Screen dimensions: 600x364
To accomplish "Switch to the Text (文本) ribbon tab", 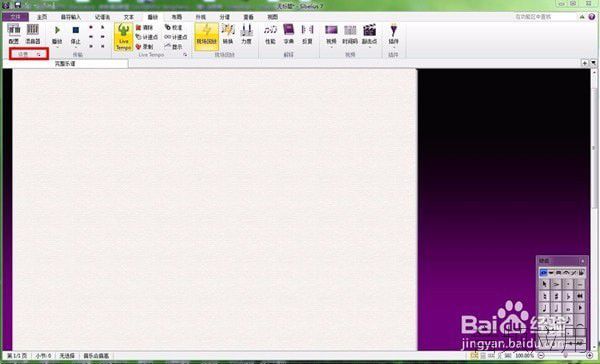I will (129, 17).
